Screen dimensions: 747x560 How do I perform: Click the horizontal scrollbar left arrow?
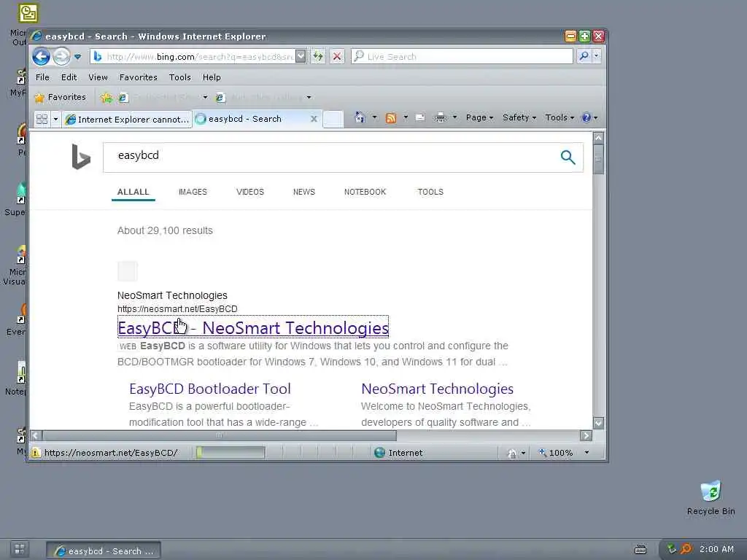pos(36,435)
